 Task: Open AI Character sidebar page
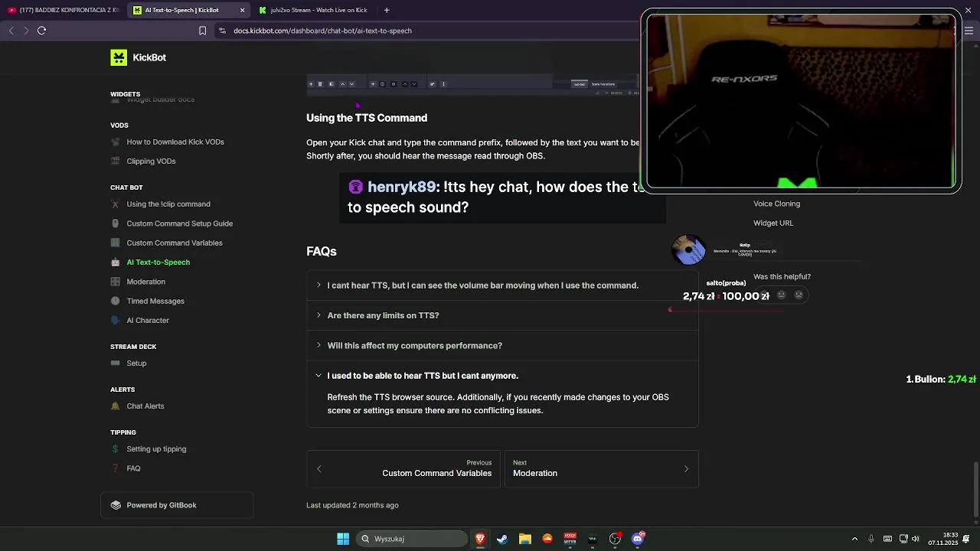pos(148,320)
